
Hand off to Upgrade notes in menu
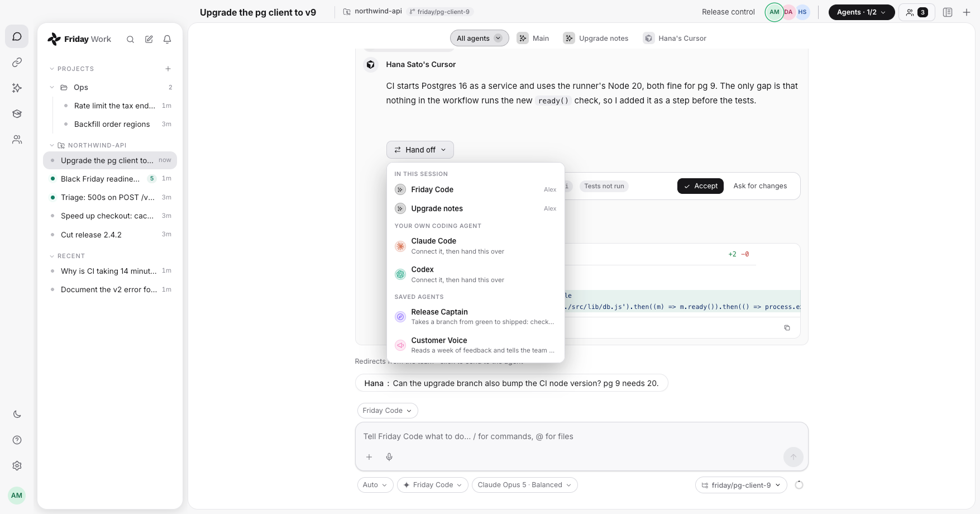pyautogui.click(x=475, y=208)
